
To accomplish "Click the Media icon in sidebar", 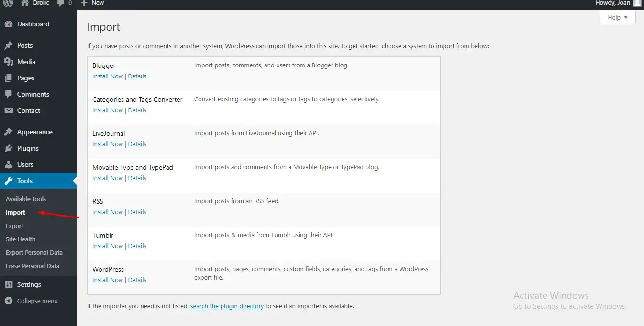I will [x=9, y=62].
